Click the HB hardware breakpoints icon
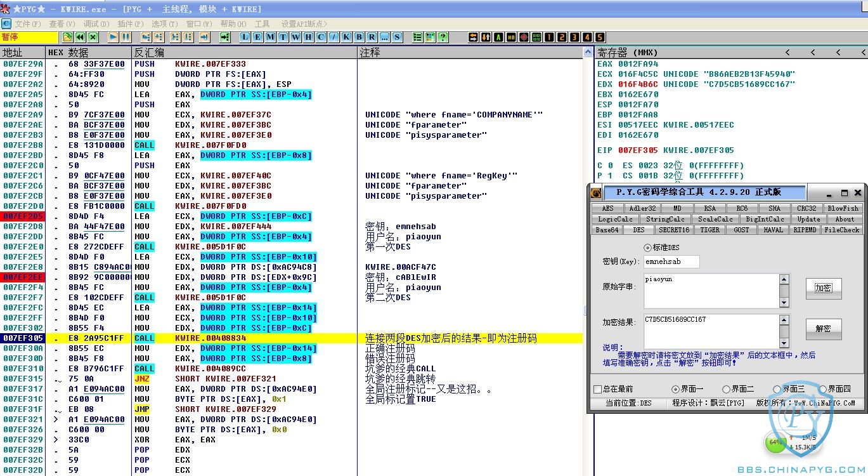Screen dimensions: 868x476 [511, 37]
